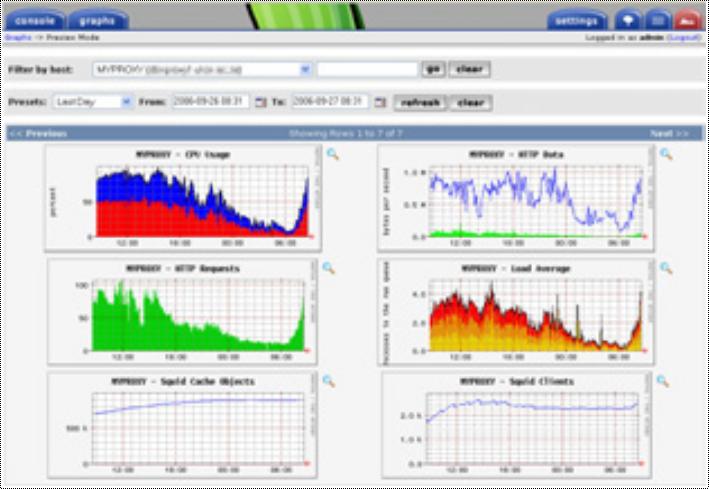Image resolution: width=709 pixels, height=489 pixels.
Task: Open zoom icon for HTTP Requests graph
Action: (328, 268)
